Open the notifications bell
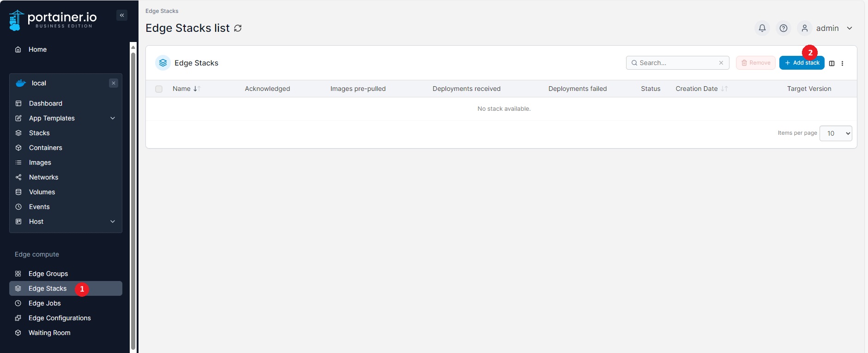This screenshot has width=868, height=353. [x=762, y=28]
